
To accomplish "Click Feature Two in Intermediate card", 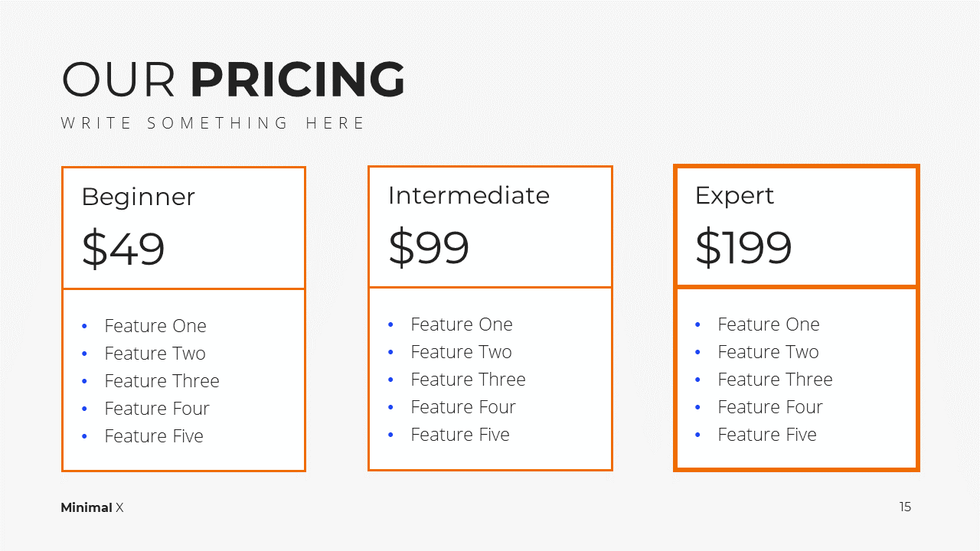I will [x=461, y=352].
